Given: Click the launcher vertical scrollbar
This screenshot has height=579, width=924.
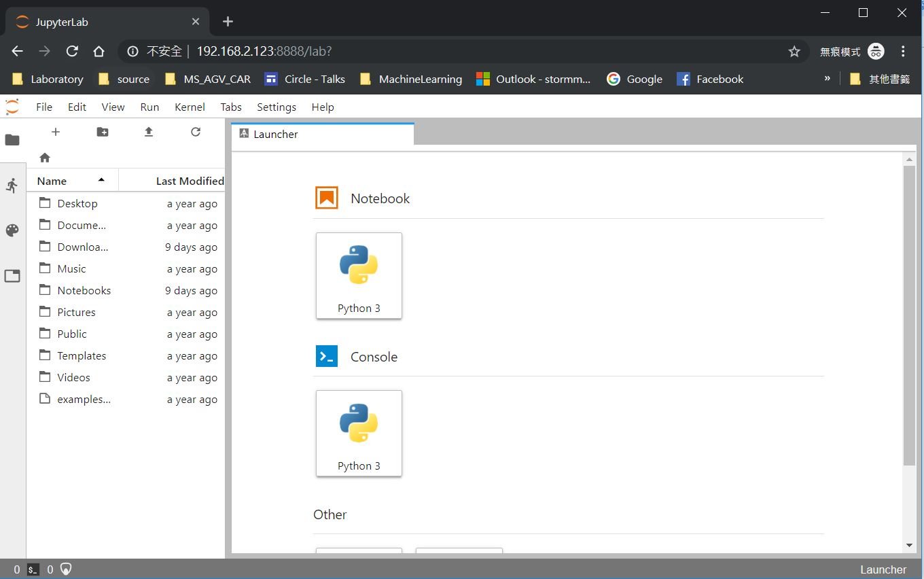Looking at the screenshot, I should 909,313.
